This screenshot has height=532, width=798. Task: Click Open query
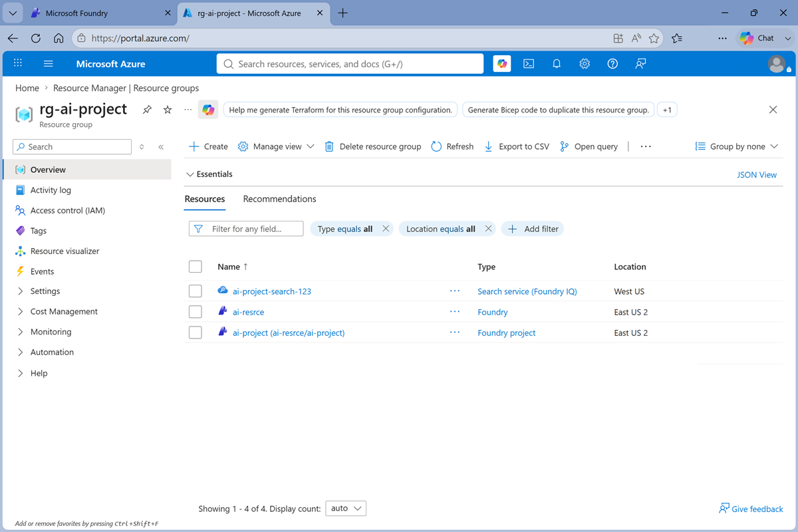[x=589, y=146]
